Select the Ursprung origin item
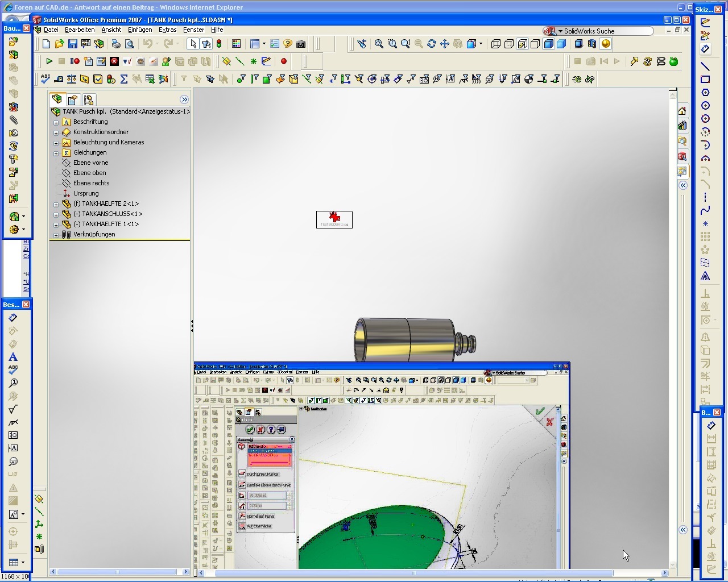 [x=86, y=193]
